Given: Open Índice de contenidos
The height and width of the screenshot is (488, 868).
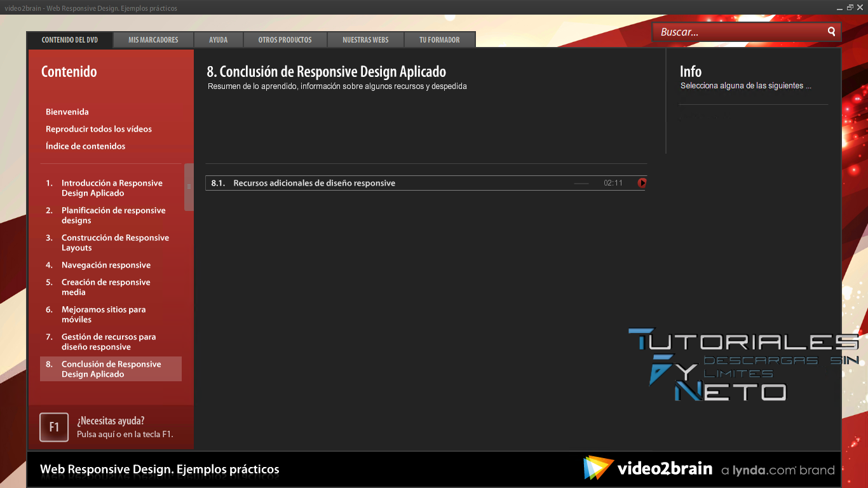Looking at the screenshot, I should point(85,146).
